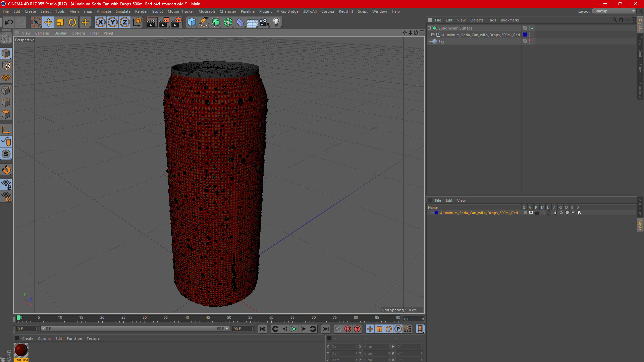644x362 pixels.
Task: Activate the Rotate tool
Action: click(72, 22)
